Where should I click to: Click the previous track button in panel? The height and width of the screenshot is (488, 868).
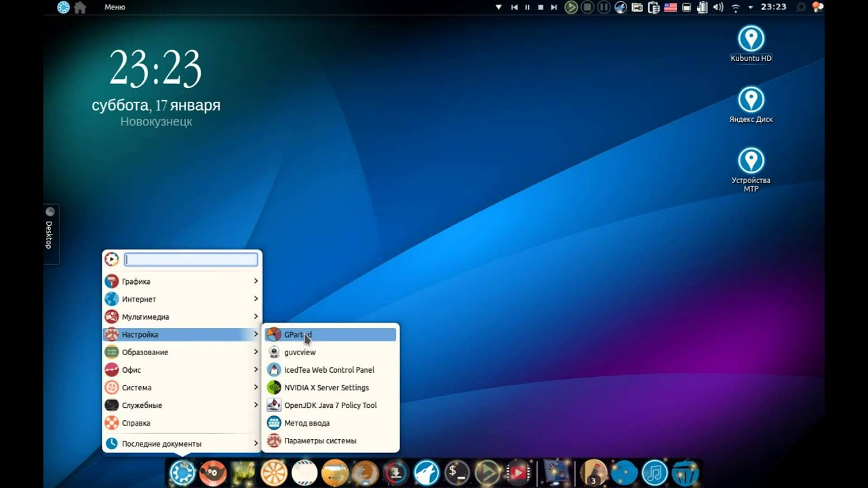pyautogui.click(x=514, y=7)
